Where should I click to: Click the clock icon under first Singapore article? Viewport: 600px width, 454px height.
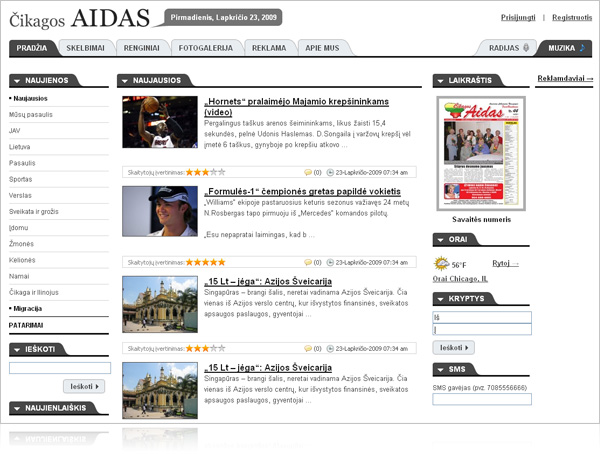click(330, 349)
